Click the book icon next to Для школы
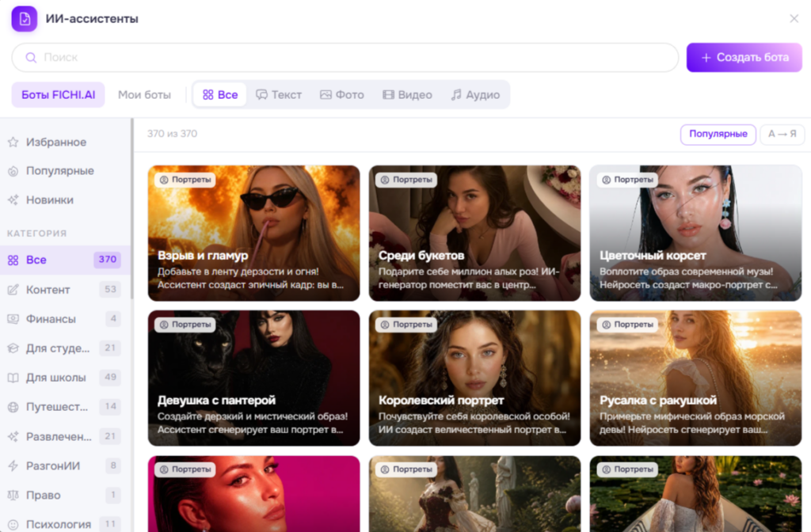 point(13,378)
